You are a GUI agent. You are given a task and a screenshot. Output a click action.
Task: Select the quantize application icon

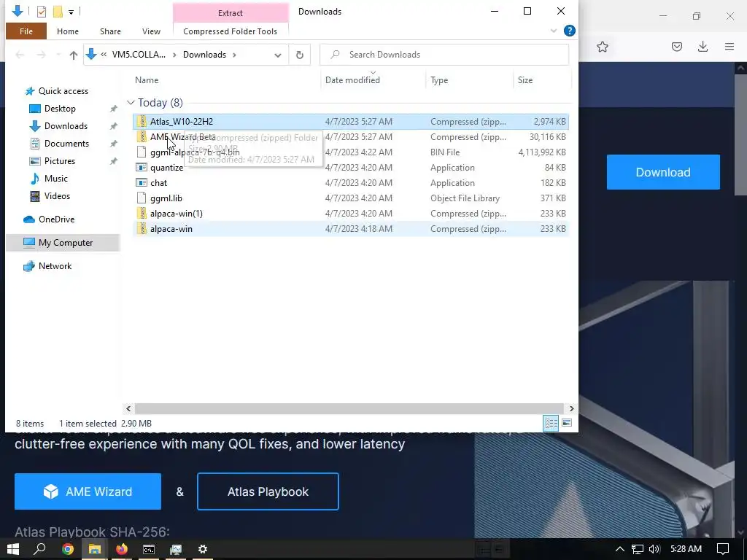[142, 168]
